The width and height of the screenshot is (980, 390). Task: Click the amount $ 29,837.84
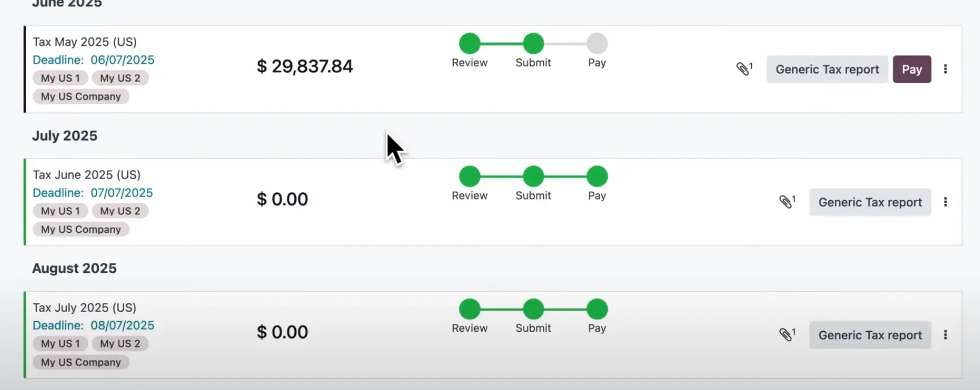pos(305,66)
